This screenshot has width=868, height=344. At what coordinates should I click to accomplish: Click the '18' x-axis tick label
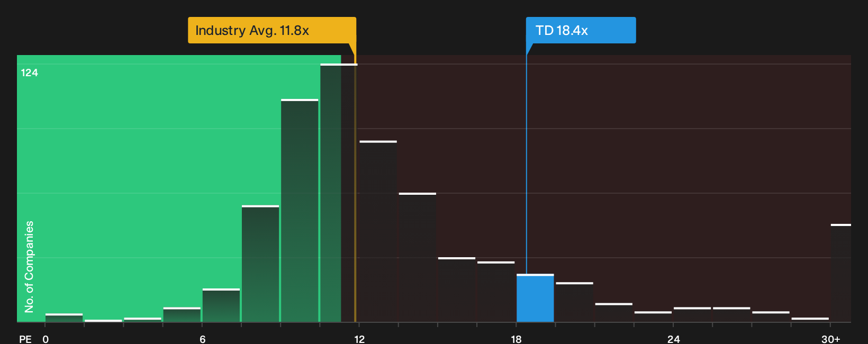click(516, 339)
